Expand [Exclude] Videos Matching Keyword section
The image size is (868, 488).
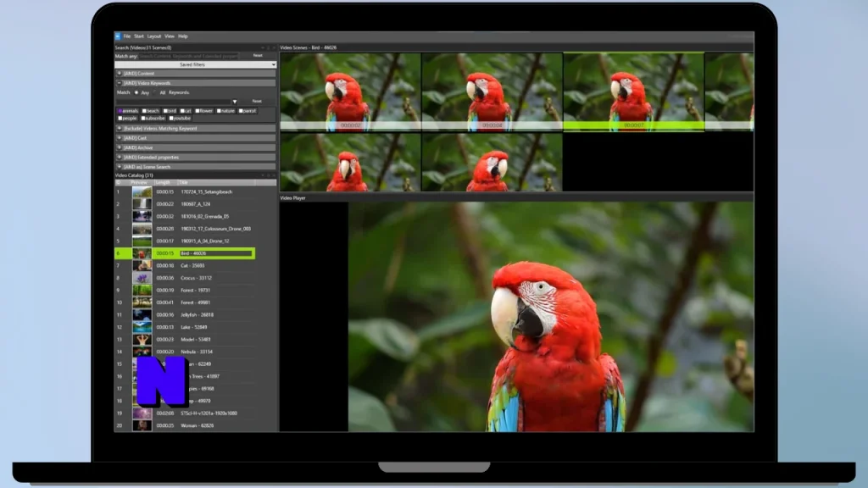pos(195,129)
